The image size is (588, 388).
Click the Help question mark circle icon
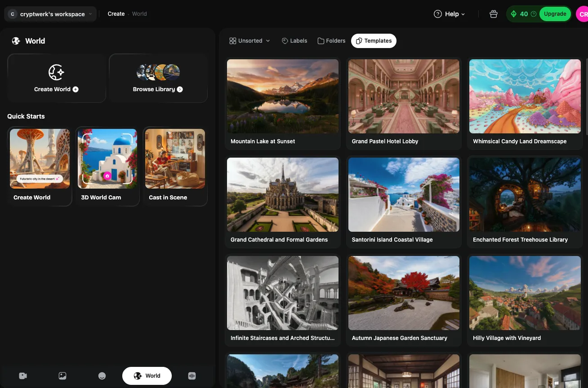tap(437, 14)
